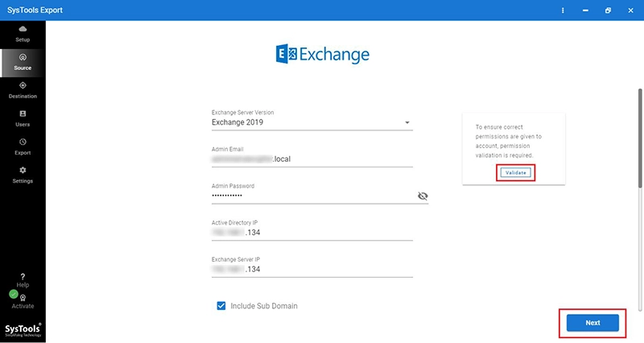Go to Destination in sidebar
644x343 pixels.
pos(23,90)
